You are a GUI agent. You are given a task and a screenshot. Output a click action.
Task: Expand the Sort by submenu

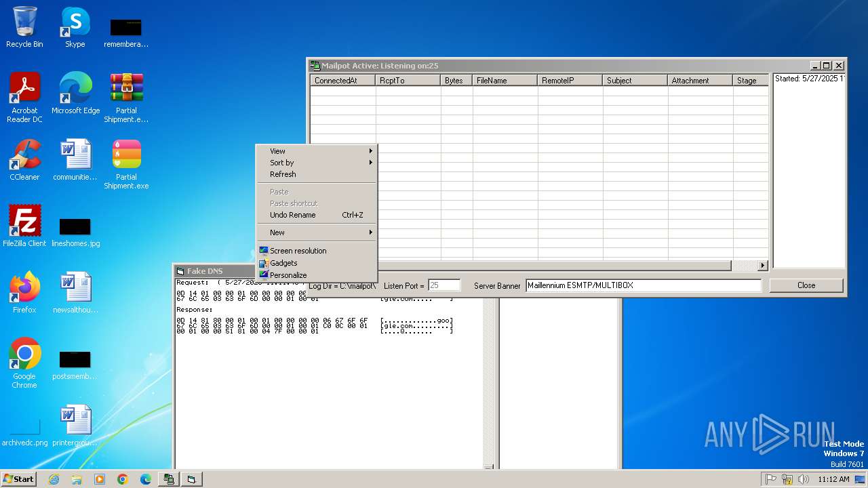coord(316,163)
